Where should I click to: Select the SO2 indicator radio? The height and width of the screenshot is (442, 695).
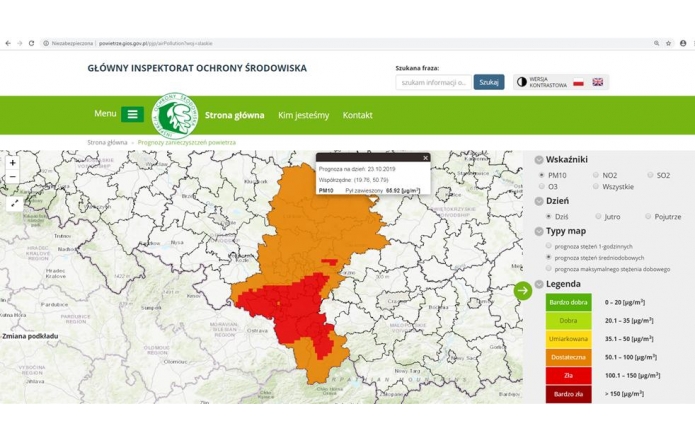tap(650, 175)
